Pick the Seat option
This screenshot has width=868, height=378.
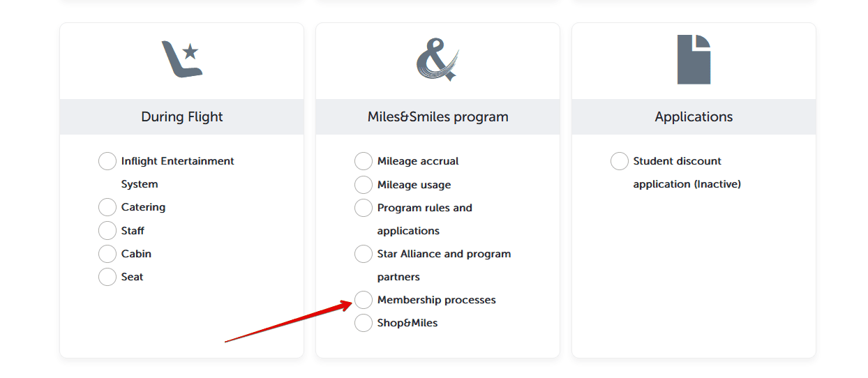tap(107, 277)
